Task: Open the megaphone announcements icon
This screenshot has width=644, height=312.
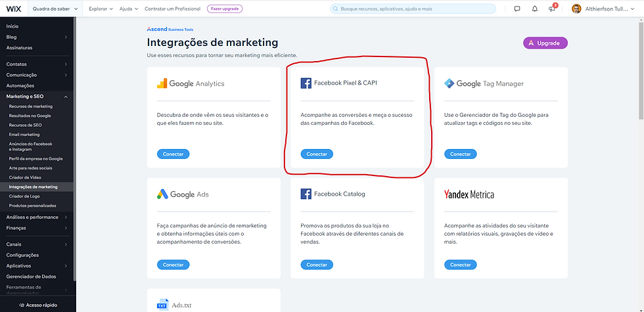Action: (x=551, y=9)
